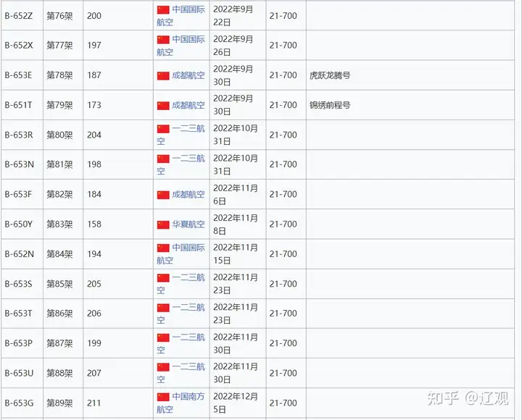This screenshot has width=522, height=420.
Task: Click the flag icon in the B-650Y row
Action: [163, 224]
